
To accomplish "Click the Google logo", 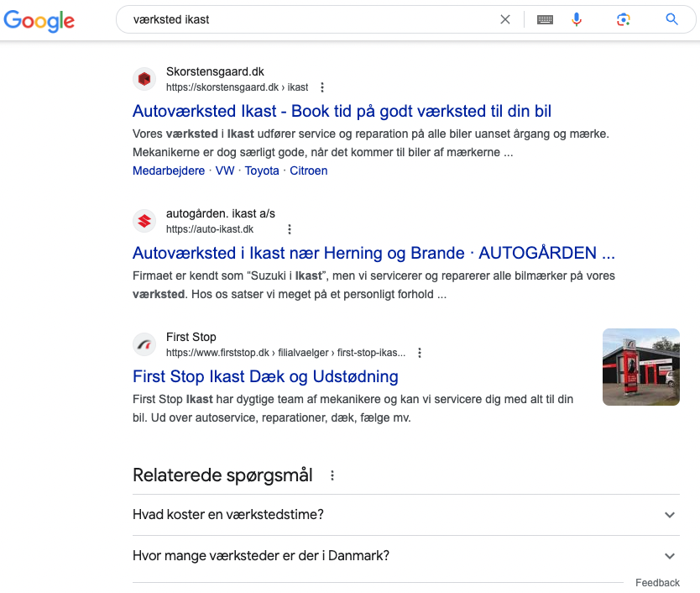I will [39, 20].
